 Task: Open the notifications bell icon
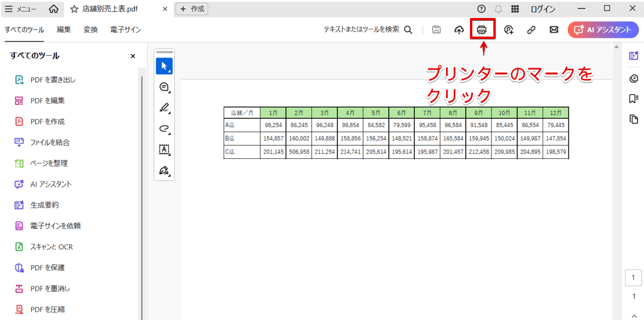(499, 9)
